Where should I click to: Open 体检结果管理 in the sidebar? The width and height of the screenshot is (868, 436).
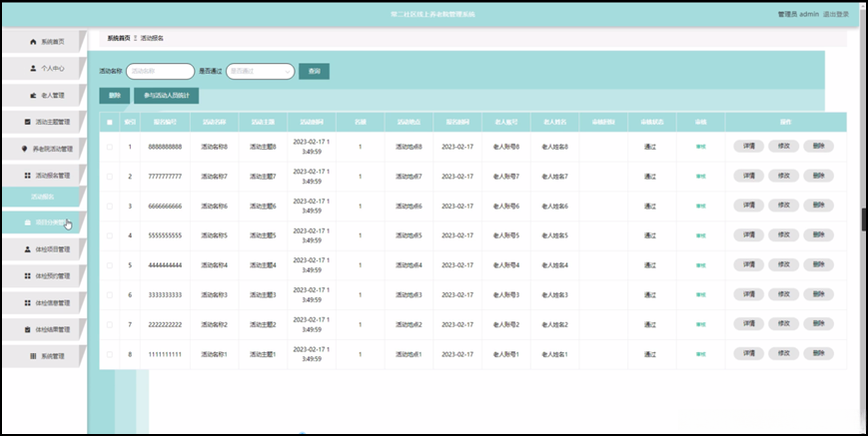coord(44,329)
